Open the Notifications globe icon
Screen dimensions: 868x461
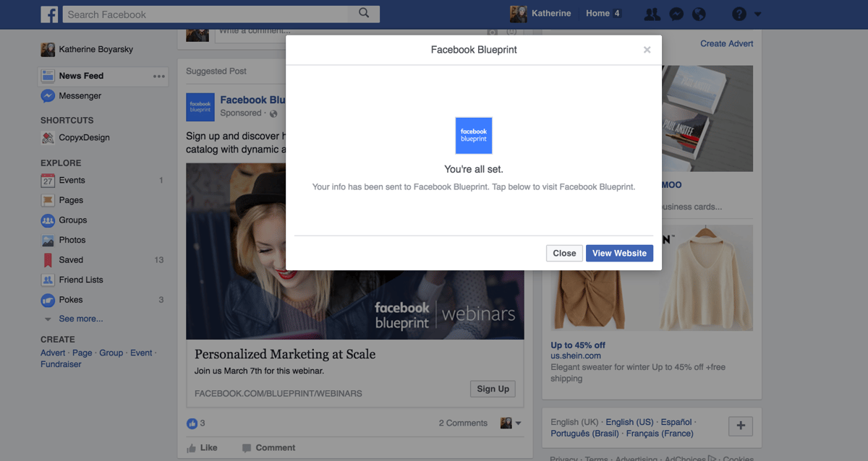[x=699, y=14]
